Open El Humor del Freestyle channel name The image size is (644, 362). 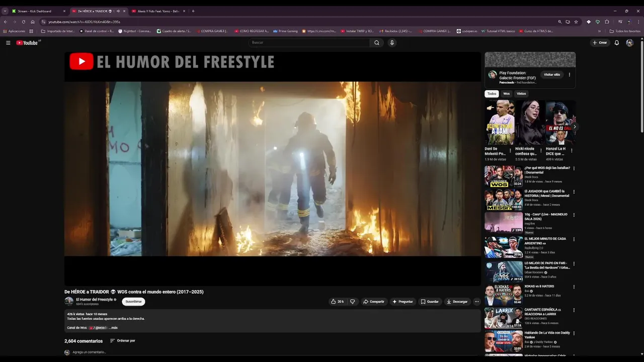point(94,300)
